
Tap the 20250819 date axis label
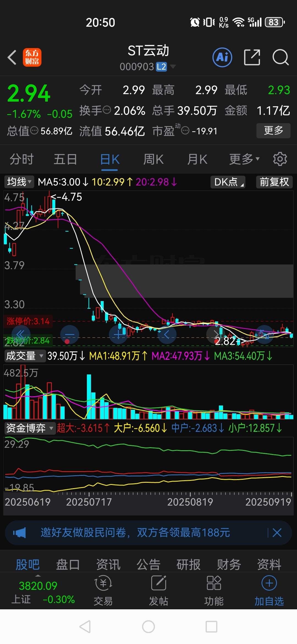[x=190, y=502]
